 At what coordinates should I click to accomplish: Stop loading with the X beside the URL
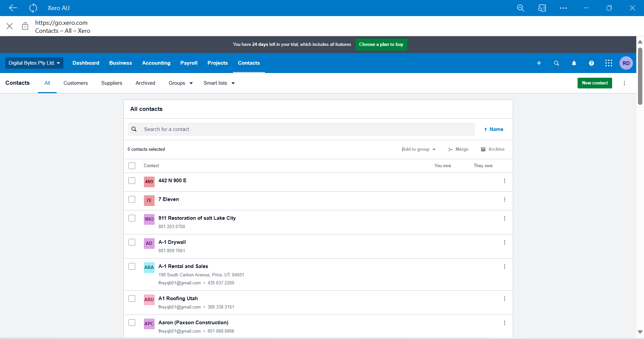[10, 26]
